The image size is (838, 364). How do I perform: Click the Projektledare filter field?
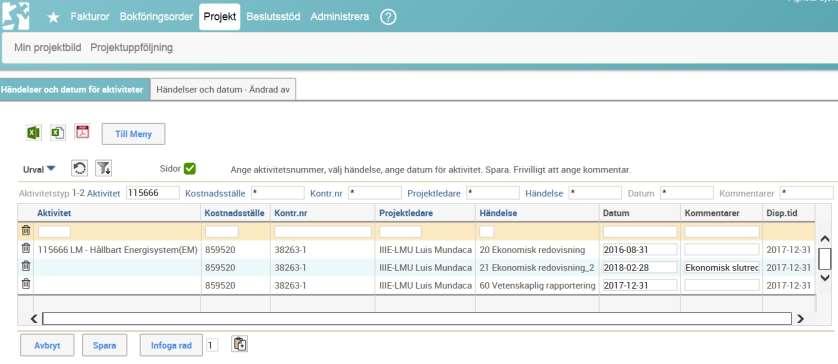[x=492, y=193]
